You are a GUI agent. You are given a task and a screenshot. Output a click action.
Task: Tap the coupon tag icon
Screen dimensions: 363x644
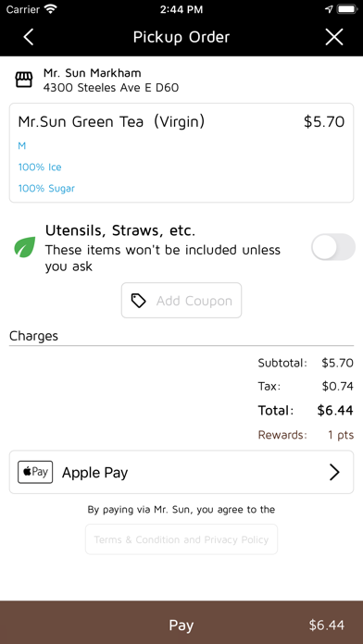139,301
